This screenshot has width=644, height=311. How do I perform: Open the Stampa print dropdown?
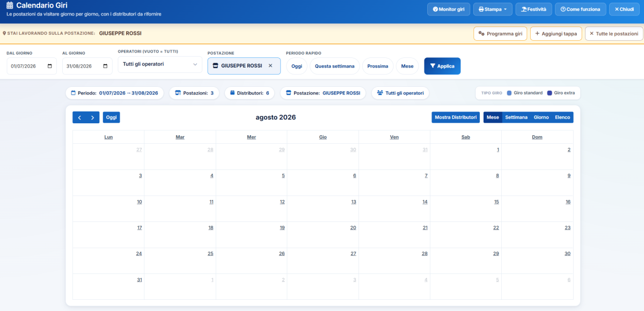[493, 9]
